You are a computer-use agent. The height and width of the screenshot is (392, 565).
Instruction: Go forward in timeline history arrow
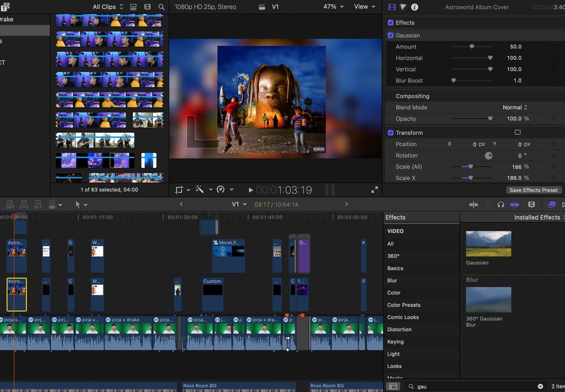[346, 204]
